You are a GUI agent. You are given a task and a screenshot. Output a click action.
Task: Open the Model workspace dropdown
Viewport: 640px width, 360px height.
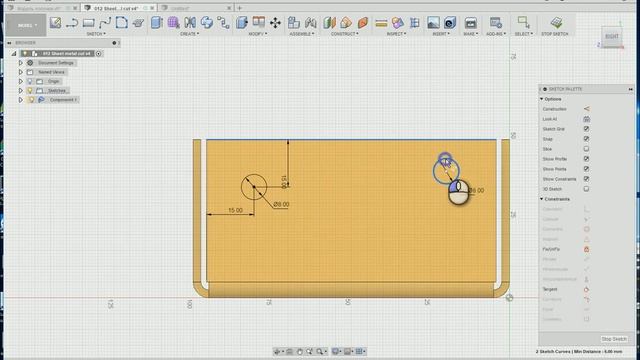pos(26,25)
